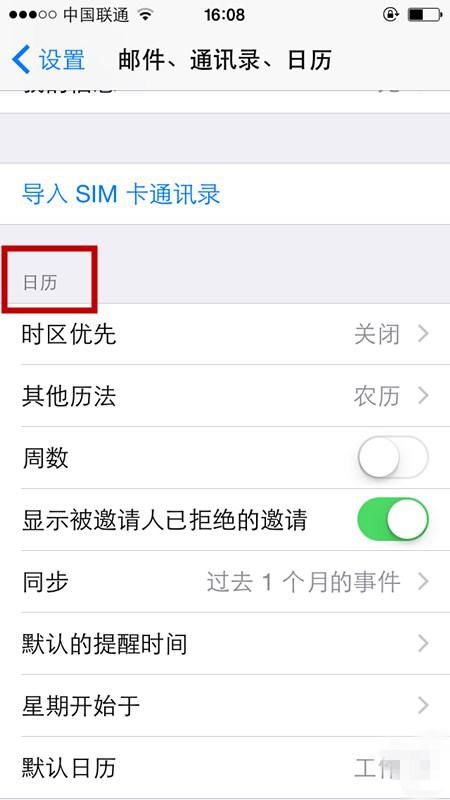Tap the signal strength dots
Image resolution: width=450 pixels, height=800 pixels.
(x=33, y=15)
